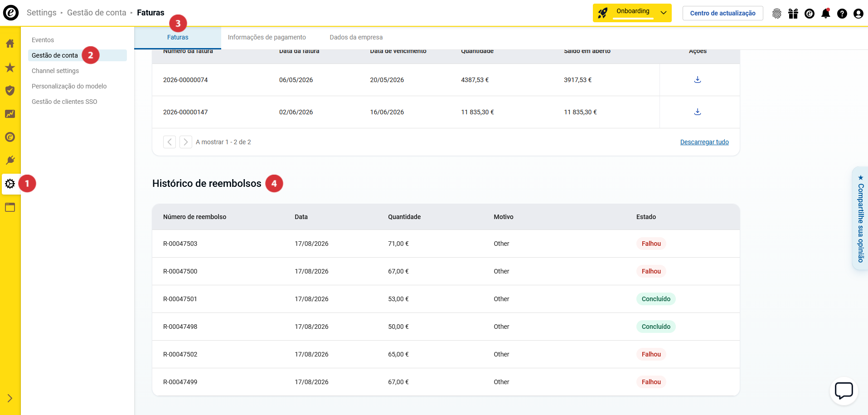Open the shield check sidebar icon
868x415 pixels.
point(10,90)
